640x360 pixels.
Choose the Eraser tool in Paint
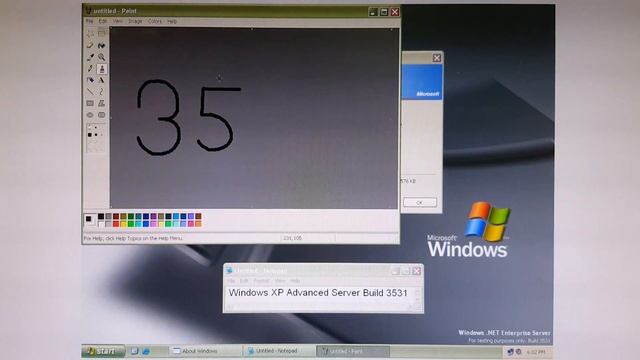tap(90, 45)
